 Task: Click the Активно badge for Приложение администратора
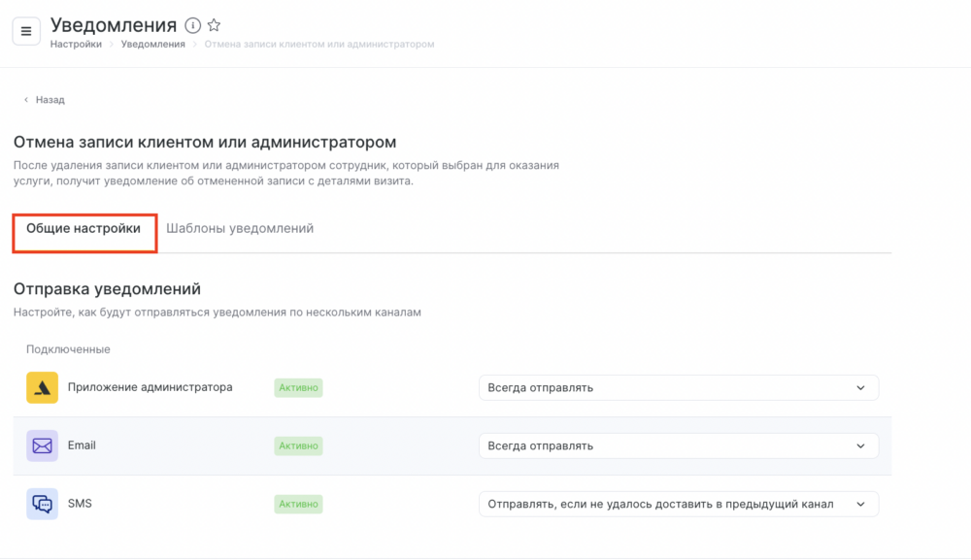click(x=298, y=388)
